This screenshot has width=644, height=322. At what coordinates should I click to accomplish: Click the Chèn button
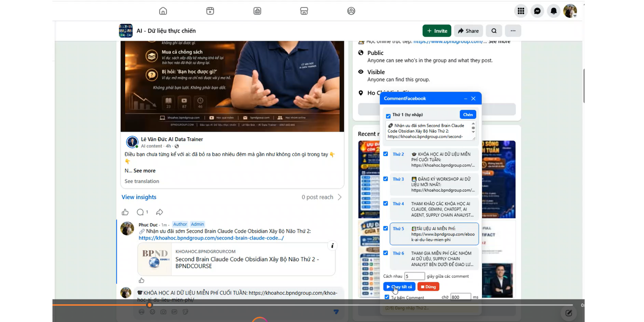pos(468,115)
